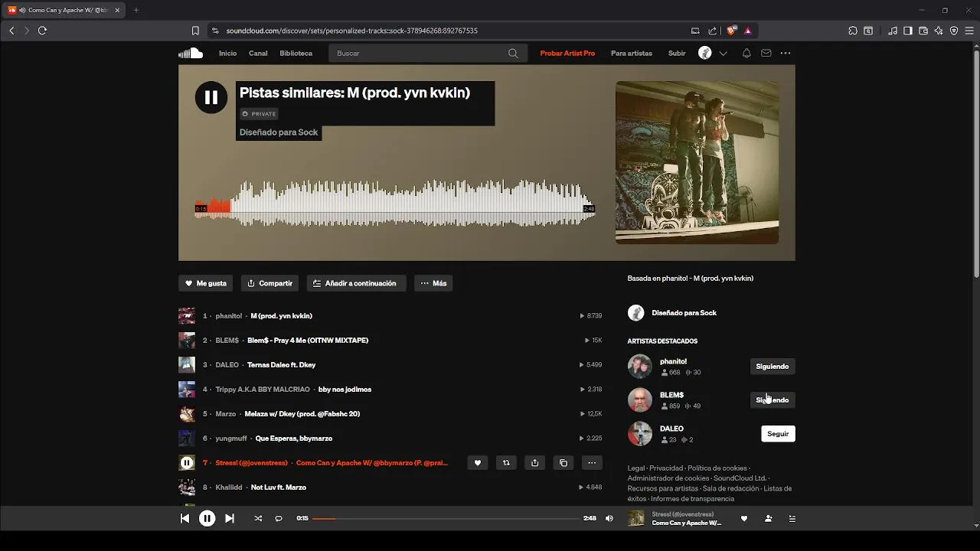This screenshot has width=980, height=551.
Task: Click Añadir a continuación
Action: [x=356, y=283]
